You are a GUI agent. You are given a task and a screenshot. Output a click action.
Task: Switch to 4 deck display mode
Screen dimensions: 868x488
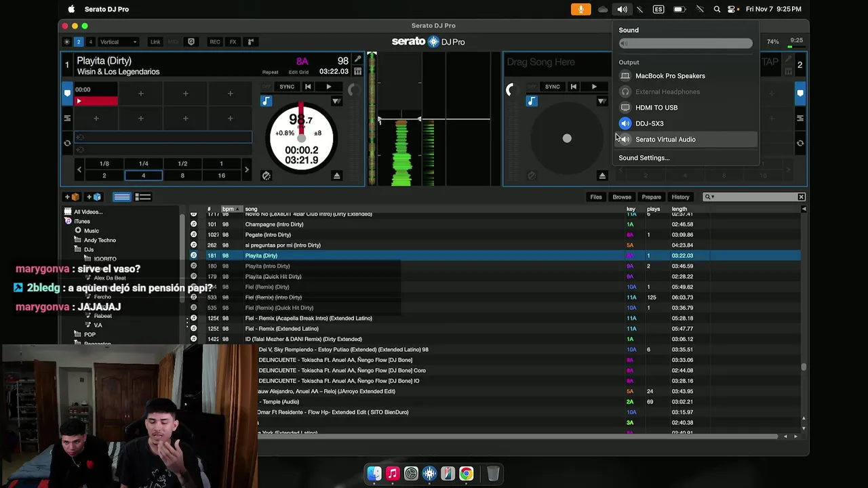click(x=90, y=42)
